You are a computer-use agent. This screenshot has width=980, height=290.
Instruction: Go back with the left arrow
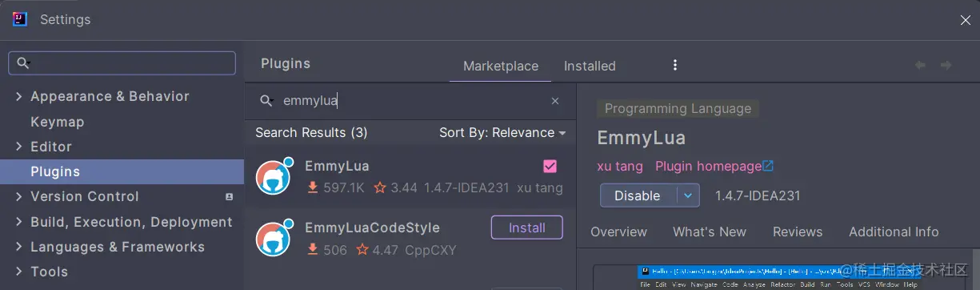tap(920, 65)
